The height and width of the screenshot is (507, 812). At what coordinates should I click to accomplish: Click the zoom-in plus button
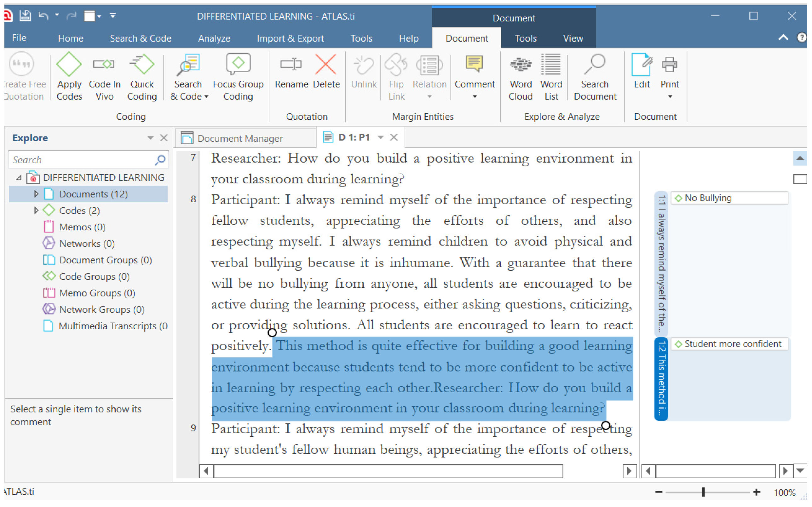756,492
